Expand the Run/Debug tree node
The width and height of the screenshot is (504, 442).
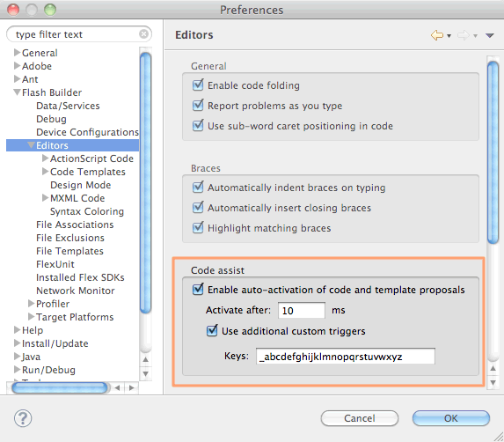[x=18, y=370]
